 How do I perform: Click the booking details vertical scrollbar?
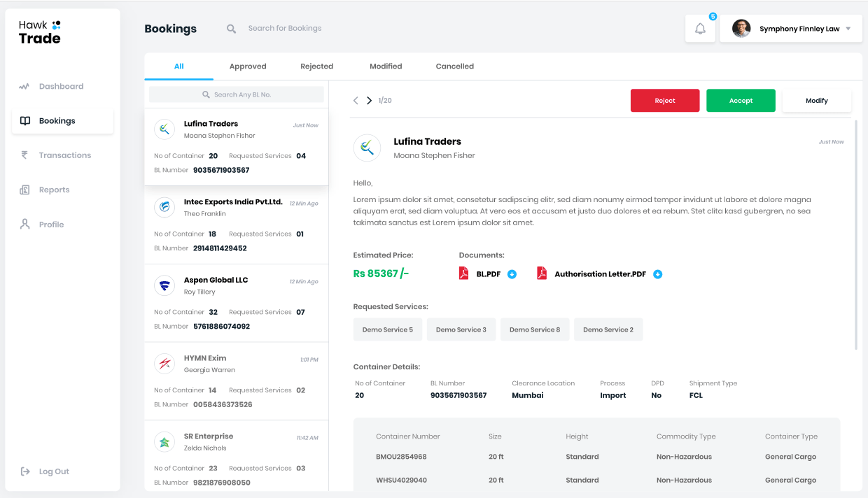855,234
